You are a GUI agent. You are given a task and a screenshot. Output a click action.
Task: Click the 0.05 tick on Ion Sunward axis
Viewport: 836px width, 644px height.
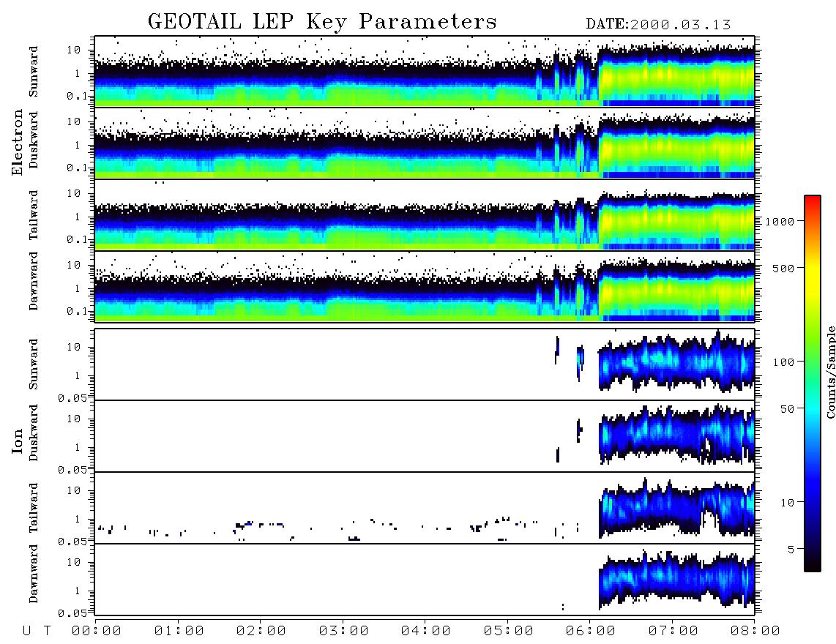click(x=72, y=397)
